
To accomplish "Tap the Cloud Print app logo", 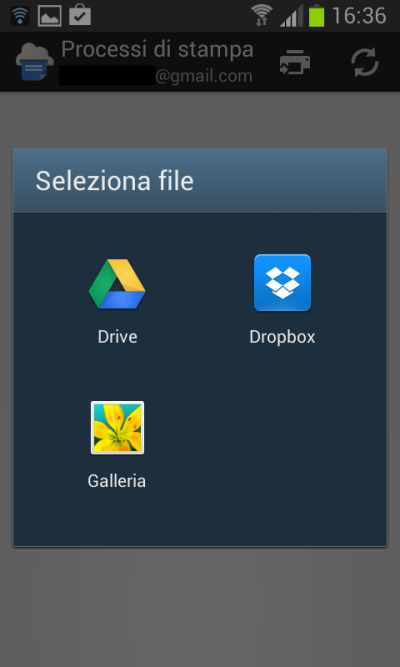I will [34, 62].
